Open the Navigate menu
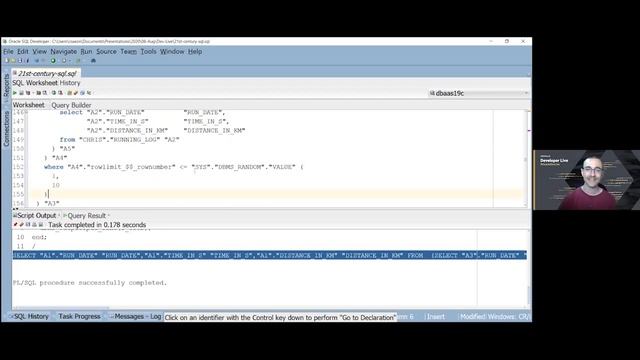This screenshot has width=640, height=360. [64, 51]
